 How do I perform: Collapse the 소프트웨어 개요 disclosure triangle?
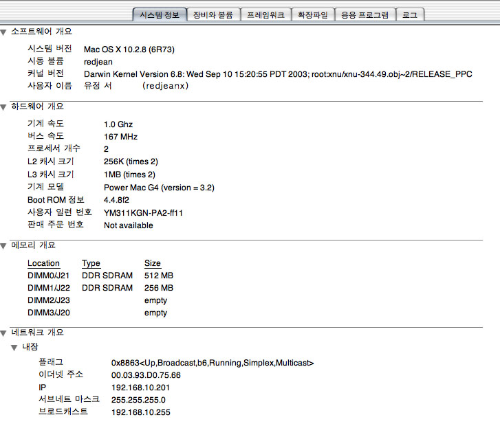(5, 32)
